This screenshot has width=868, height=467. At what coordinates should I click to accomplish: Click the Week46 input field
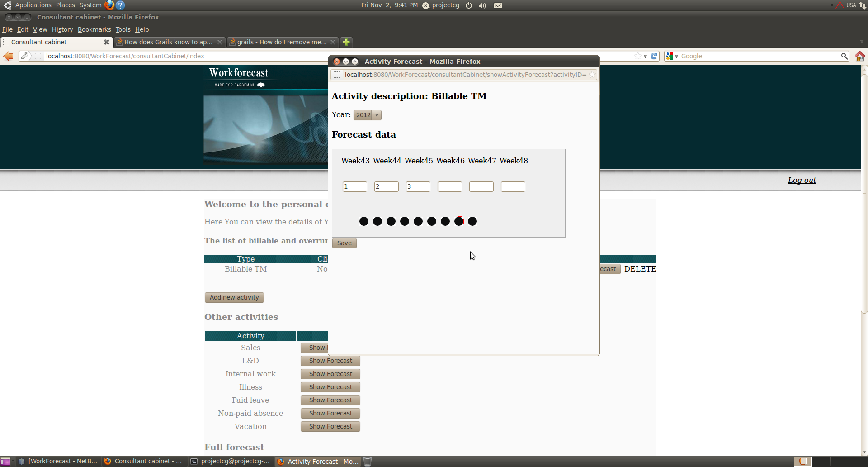[449, 186]
